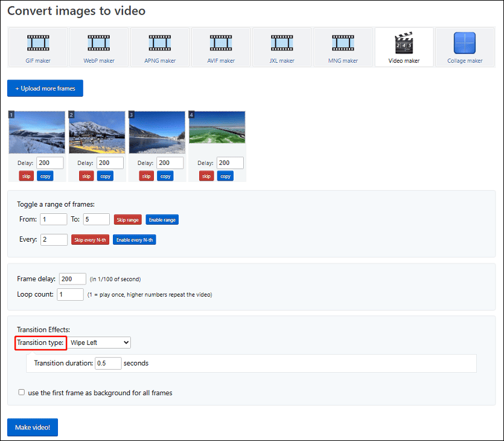
Task: Switch to the Collage maker tool
Action: coord(464,47)
